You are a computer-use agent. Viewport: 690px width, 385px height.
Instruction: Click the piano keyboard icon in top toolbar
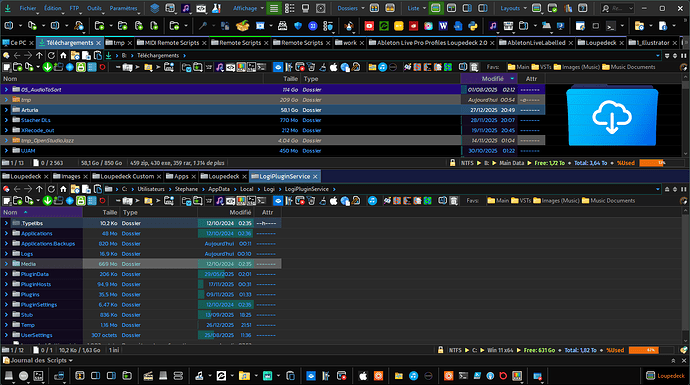[x=508, y=26]
